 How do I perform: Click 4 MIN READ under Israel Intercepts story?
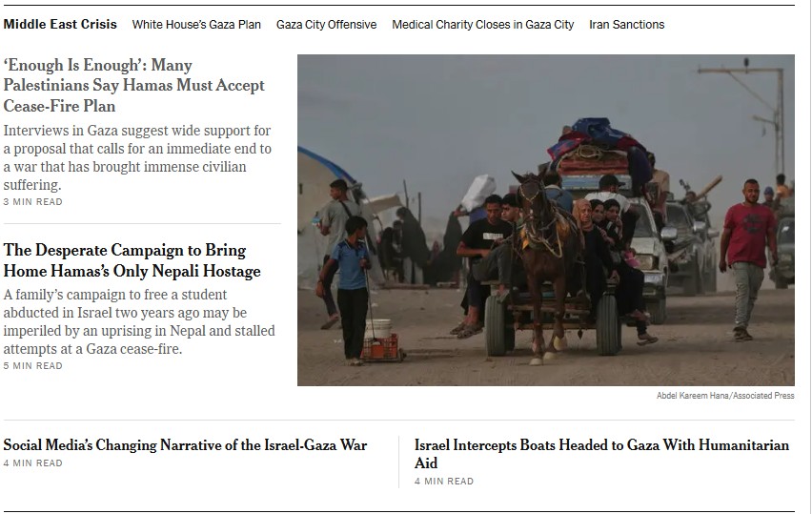pos(444,482)
